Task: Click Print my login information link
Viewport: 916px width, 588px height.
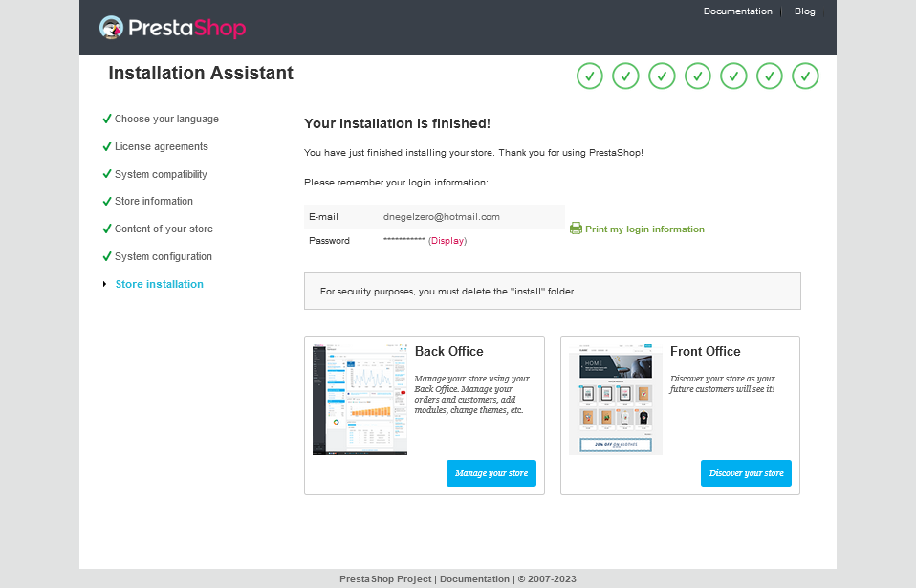Action: click(644, 229)
